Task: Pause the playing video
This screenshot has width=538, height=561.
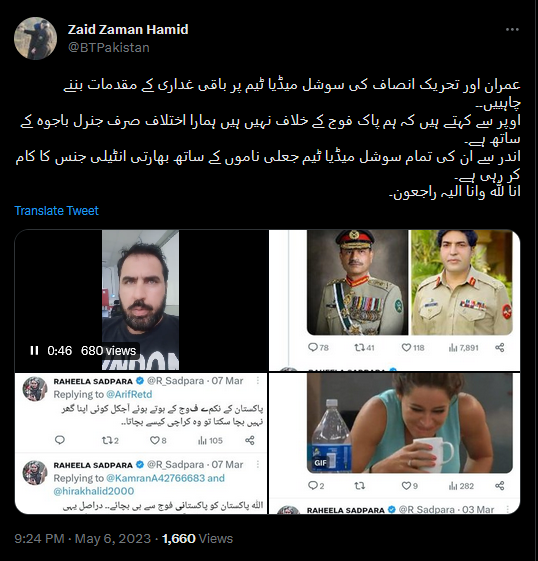Action: (34, 351)
